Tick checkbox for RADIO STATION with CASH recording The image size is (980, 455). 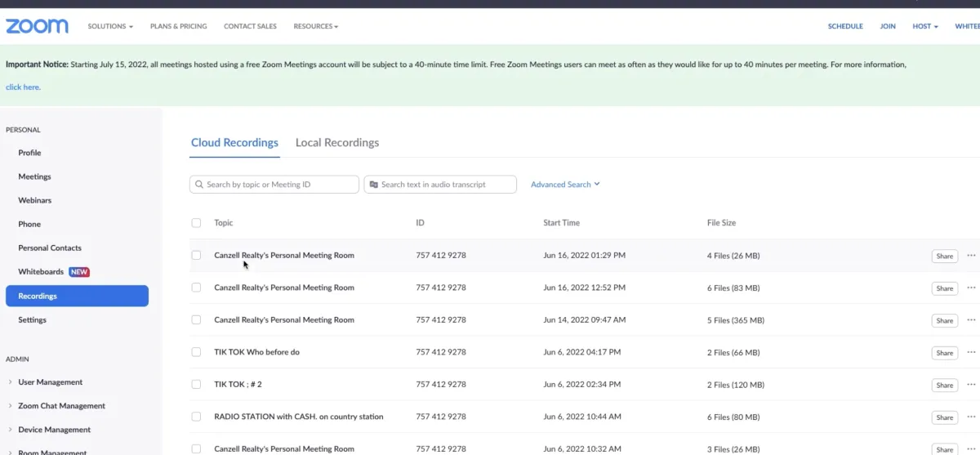tap(196, 417)
